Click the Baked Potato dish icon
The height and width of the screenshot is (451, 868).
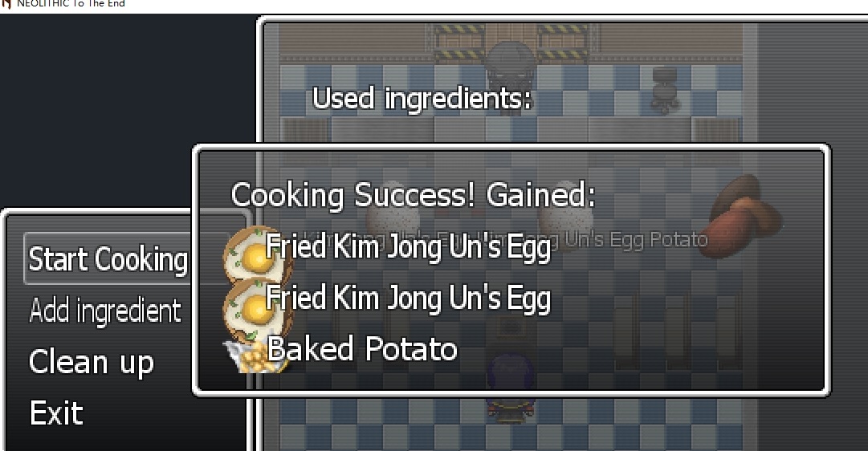pos(254,356)
